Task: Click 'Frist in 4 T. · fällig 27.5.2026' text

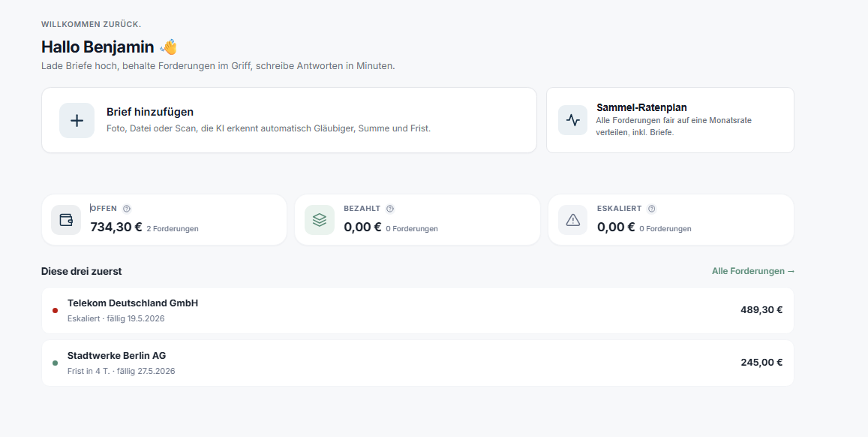Action: [x=122, y=371]
